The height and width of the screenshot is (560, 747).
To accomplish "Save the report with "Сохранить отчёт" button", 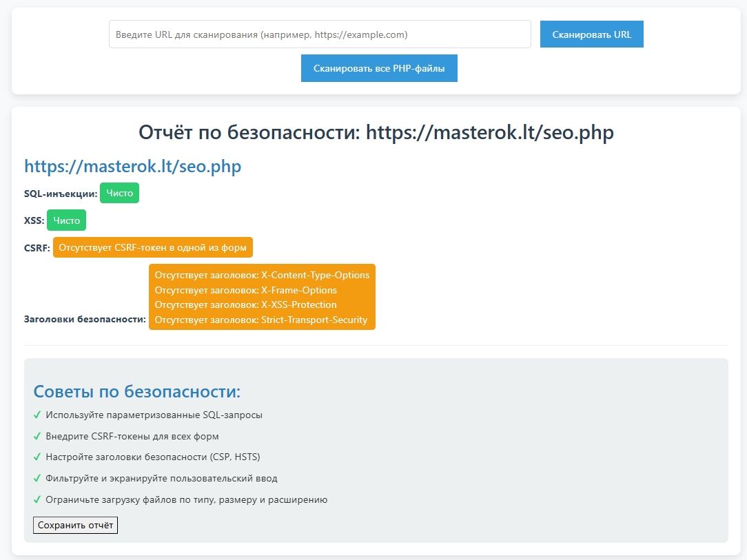I will 76,526.
